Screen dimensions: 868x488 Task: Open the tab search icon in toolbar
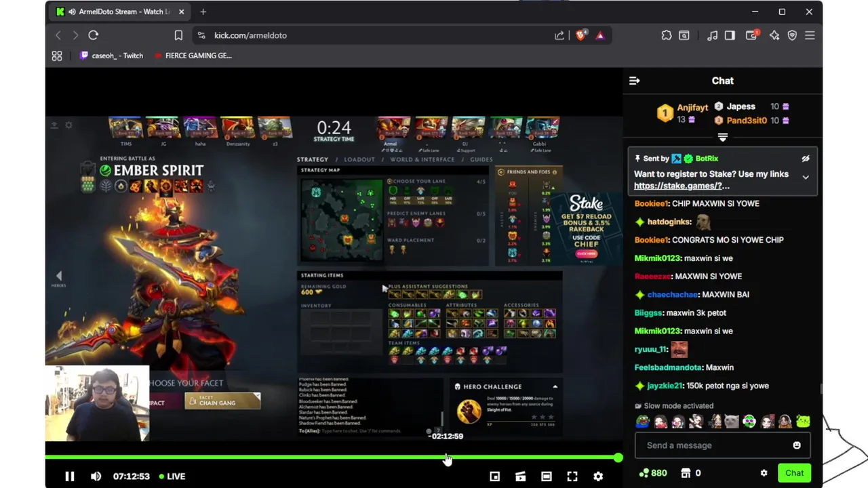click(x=684, y=35)
